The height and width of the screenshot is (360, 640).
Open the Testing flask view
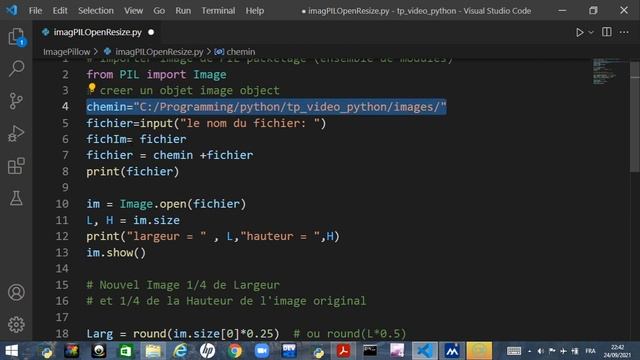[x=16, y=198]
